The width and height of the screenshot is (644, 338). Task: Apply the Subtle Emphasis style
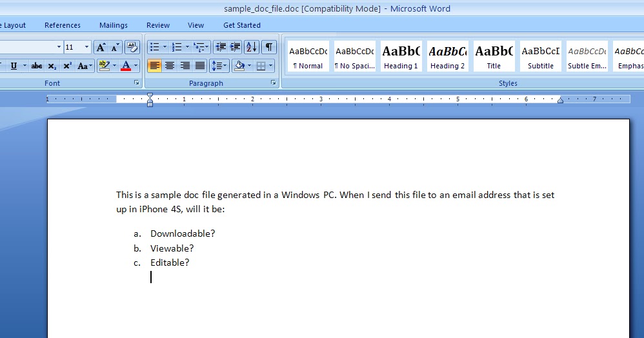point(587,56)
